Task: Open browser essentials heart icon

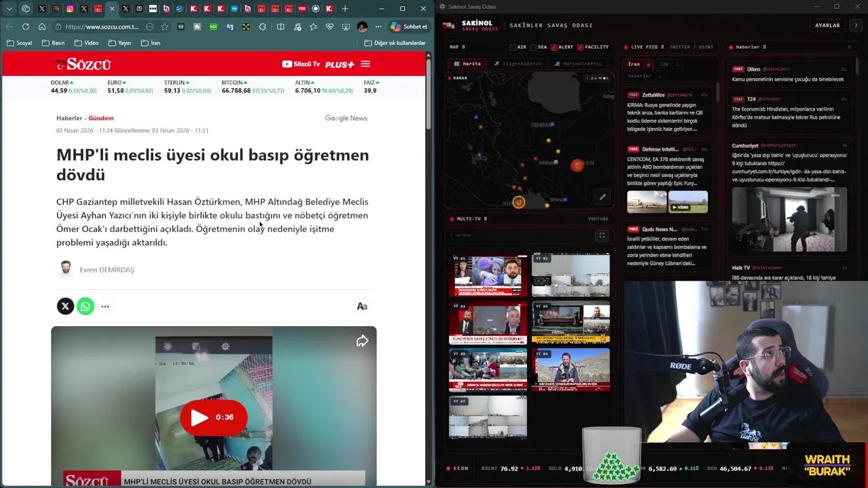Action: tap(330, 26)
